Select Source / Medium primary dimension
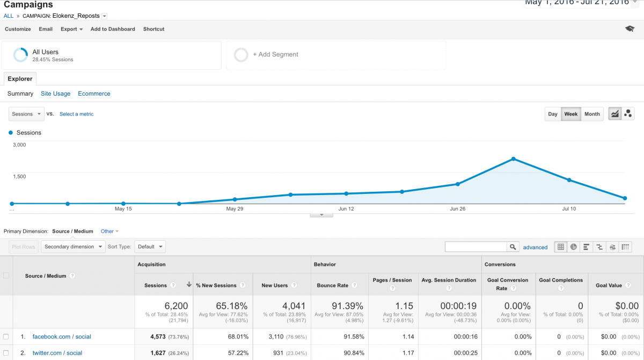This screenshot has height=360, width=644. [72, 231]
